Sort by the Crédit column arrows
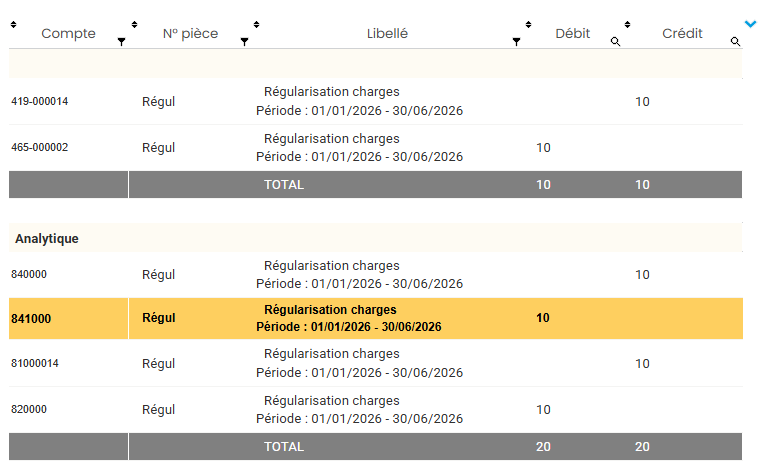762x463 pixels. pyautogui.click(x=627, y=24)
